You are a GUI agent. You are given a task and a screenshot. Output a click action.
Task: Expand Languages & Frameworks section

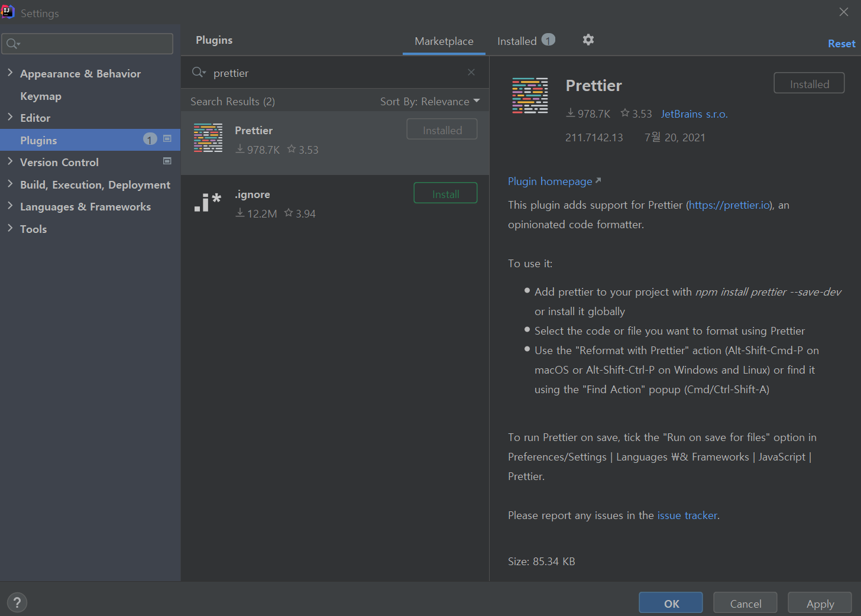click(x=10, y=206)
